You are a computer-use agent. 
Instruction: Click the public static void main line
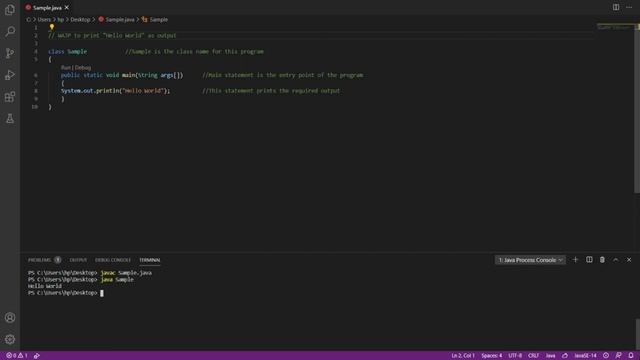(122, 75)
